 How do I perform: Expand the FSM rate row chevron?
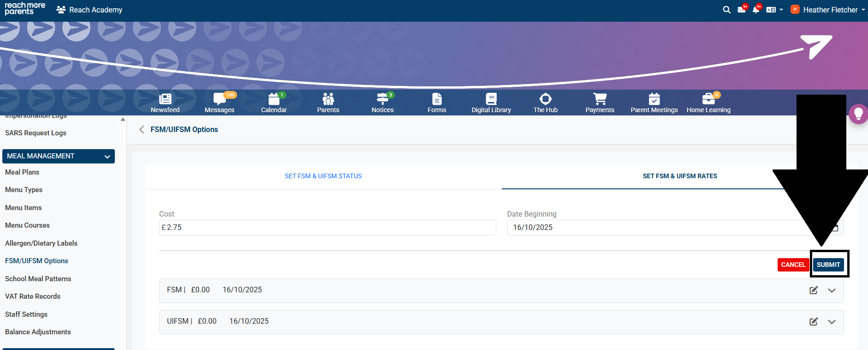click(832, 290)
